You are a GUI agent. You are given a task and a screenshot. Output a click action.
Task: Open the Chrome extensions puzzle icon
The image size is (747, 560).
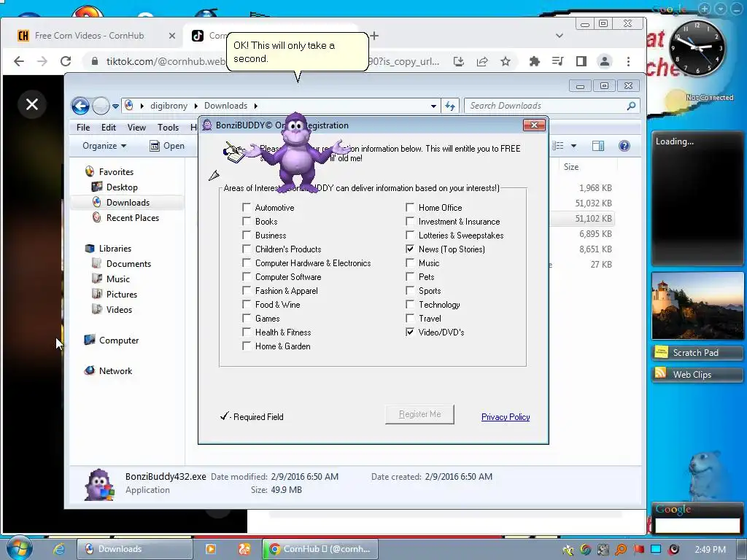[534, 61]
